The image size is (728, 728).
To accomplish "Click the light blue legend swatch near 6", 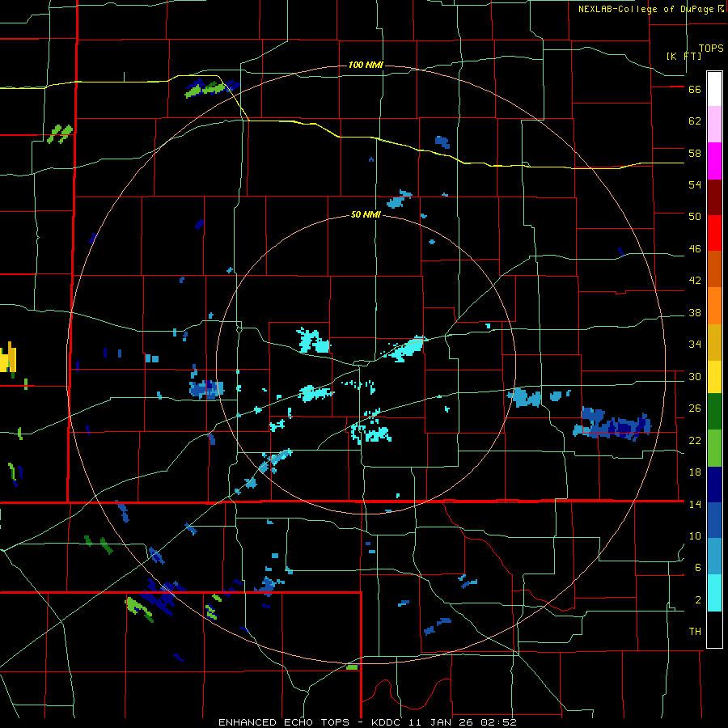I will [x=714, y=557].
